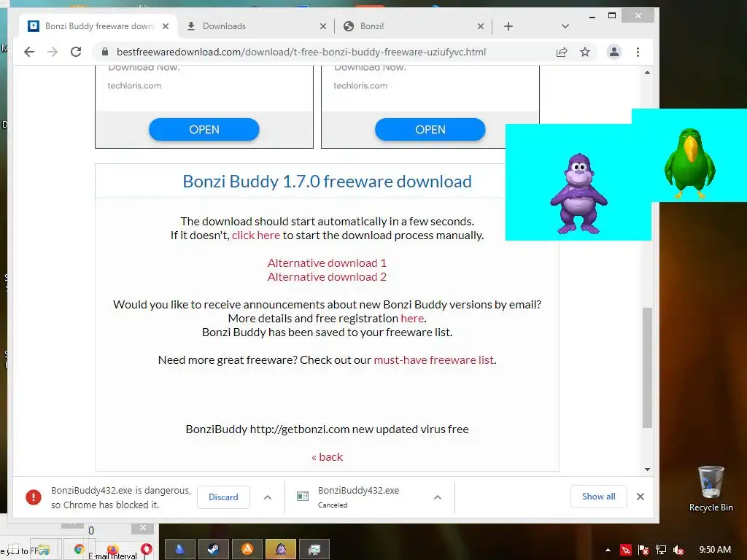747x560 pixels.
Task: Follow the free registration 'here' link
Action: click(412, 318)
